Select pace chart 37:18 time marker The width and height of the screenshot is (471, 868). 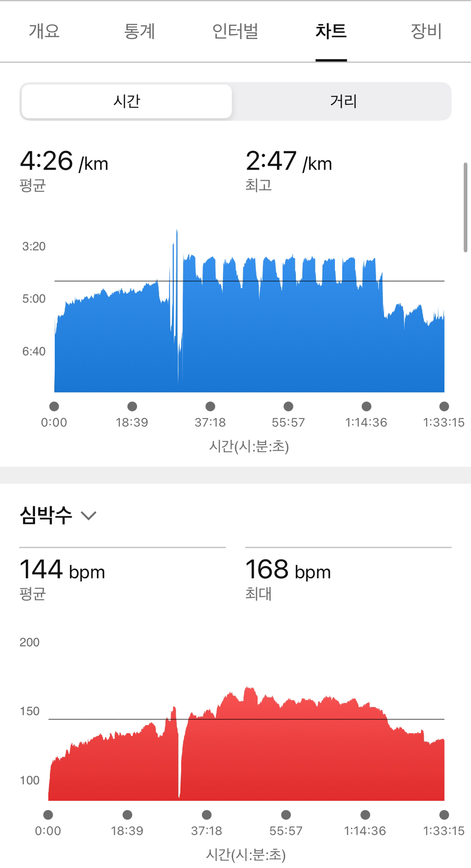tap(210, 406)
